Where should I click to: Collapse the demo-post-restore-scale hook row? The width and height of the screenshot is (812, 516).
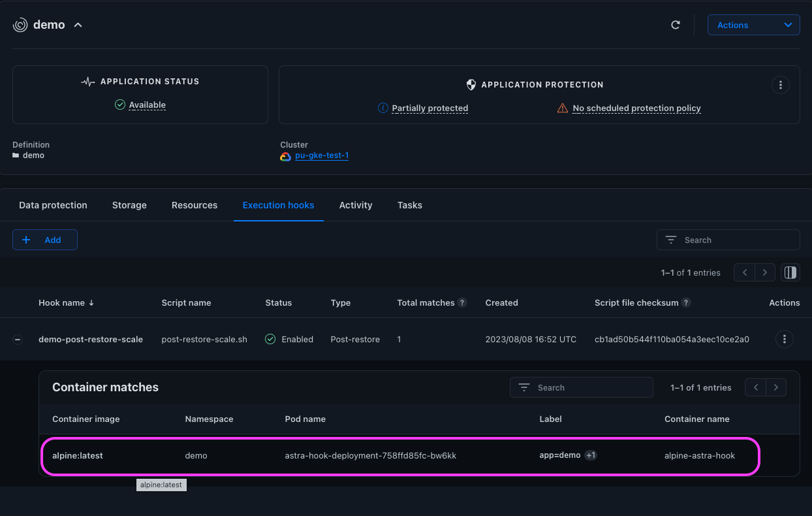coord(18,340)
